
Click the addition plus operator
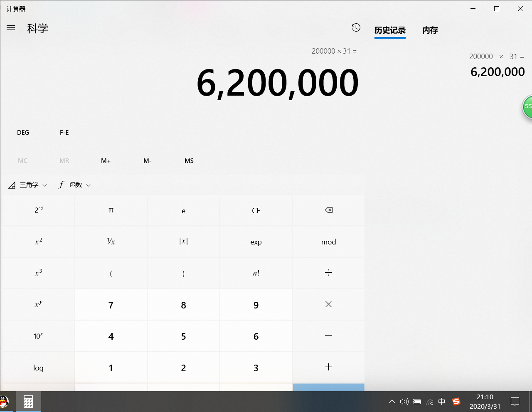pos(328,368)
